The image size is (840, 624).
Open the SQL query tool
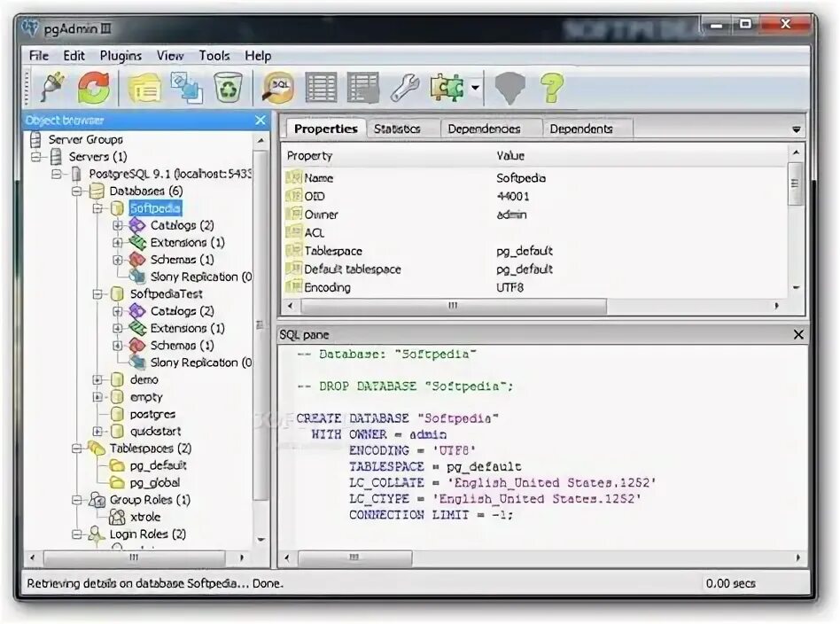[278, 88]
